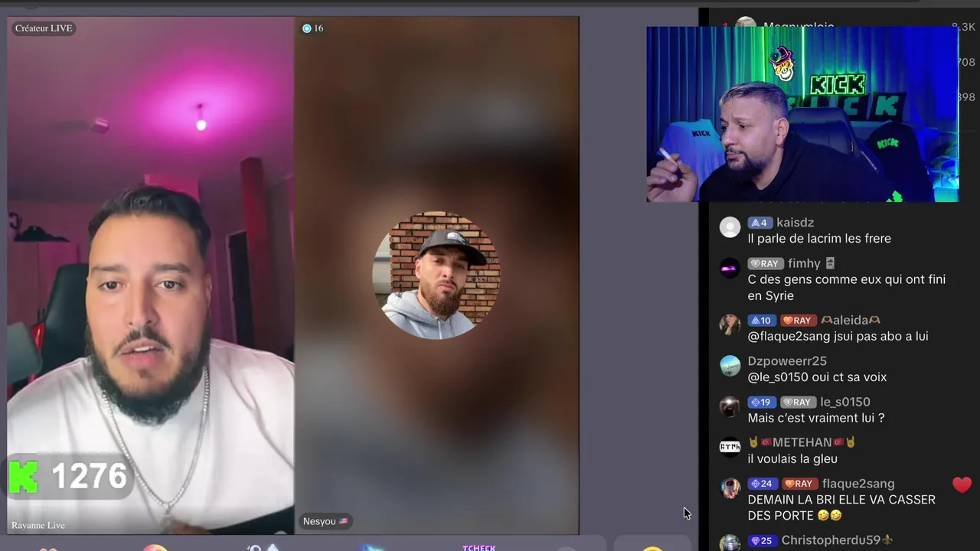980x551 pixels.
Task: Open aleida's chat avatar
Action: pos(730,324)
